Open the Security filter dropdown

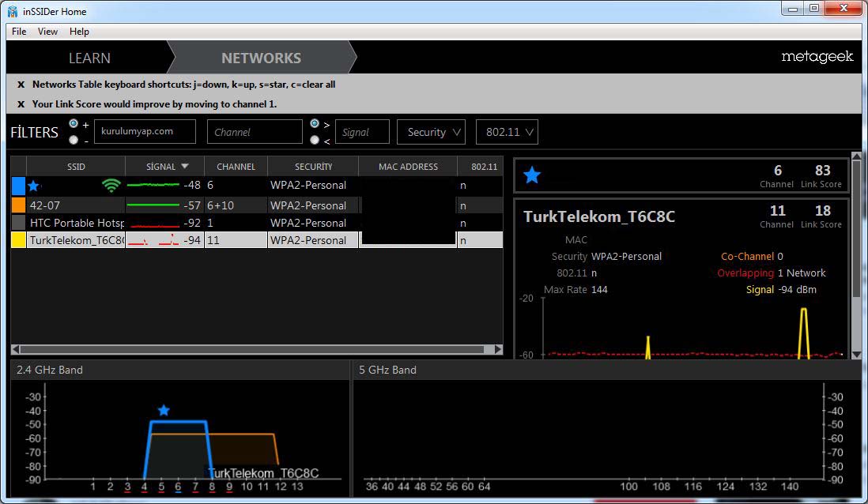pyautogui.click(x=431, y=132)
